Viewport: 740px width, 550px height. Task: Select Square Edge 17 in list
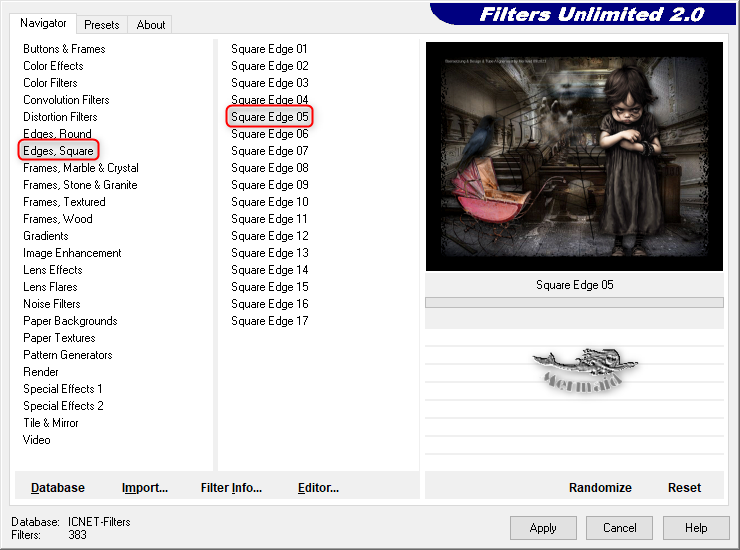coord(270,321)
